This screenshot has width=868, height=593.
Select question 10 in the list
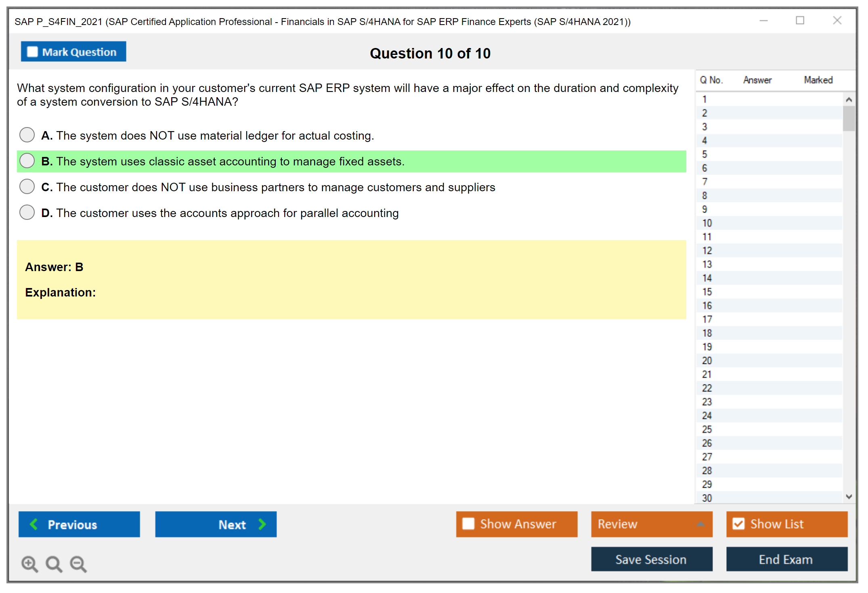coord(707,223)
